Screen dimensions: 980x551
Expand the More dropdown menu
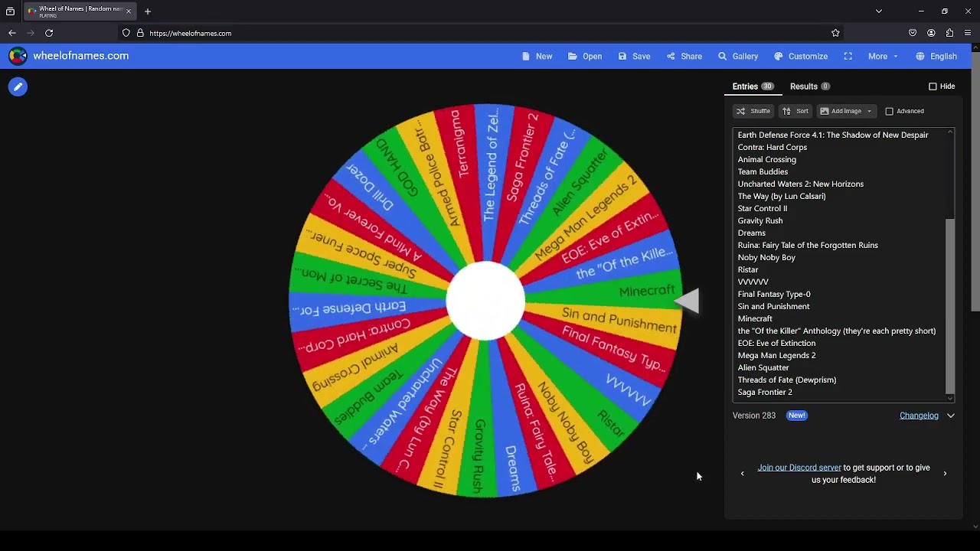click(x=883, y=56)
